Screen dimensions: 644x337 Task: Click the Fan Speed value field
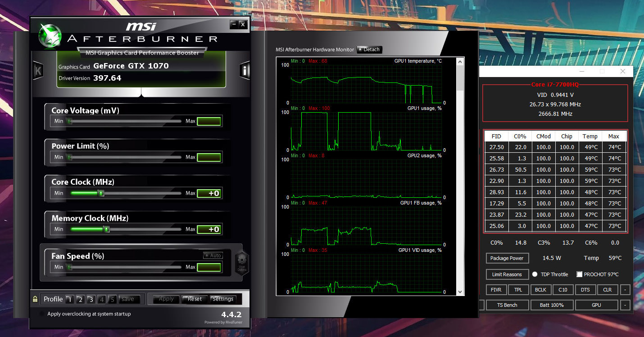[x=209, y=267]
